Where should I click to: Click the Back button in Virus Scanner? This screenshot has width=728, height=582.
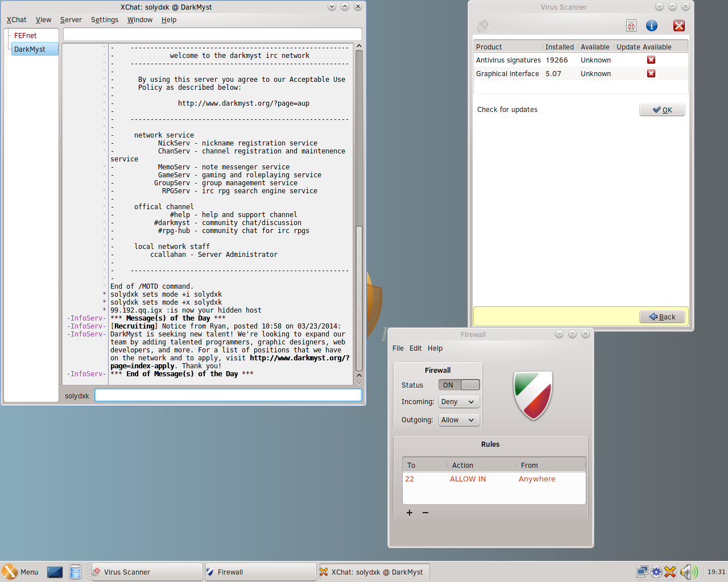click(662, 317)
